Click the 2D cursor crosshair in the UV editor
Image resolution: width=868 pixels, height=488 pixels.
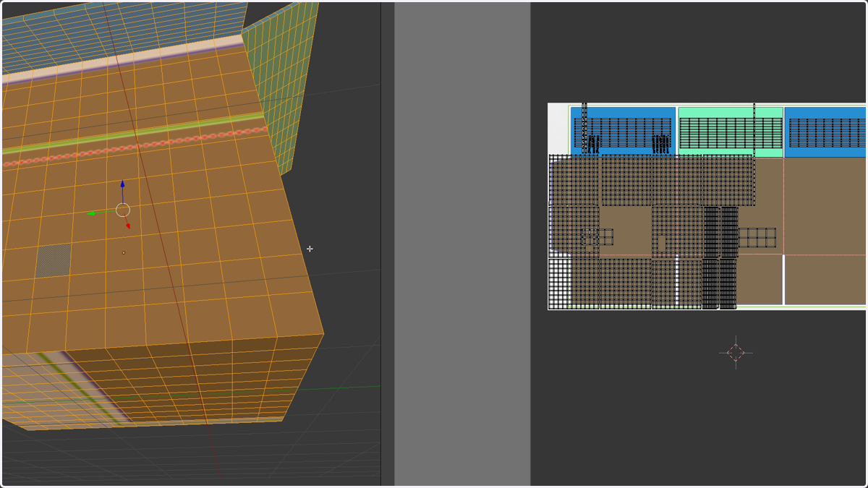click(736, 353)
